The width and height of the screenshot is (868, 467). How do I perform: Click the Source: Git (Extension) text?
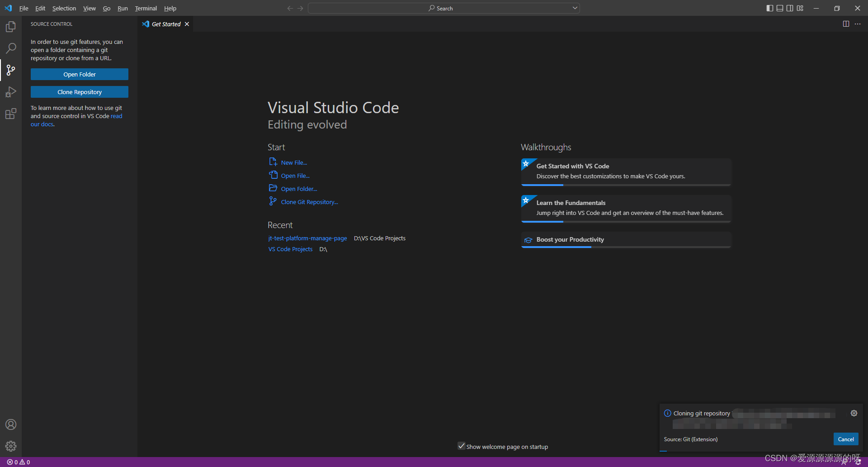click(691, 439)
